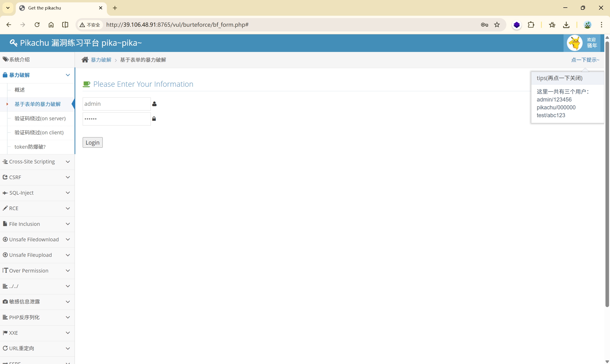This screenshot has width=610, height=364.
Task: Click the Pikachu avatar in header
Action: [x=574, y=43]
